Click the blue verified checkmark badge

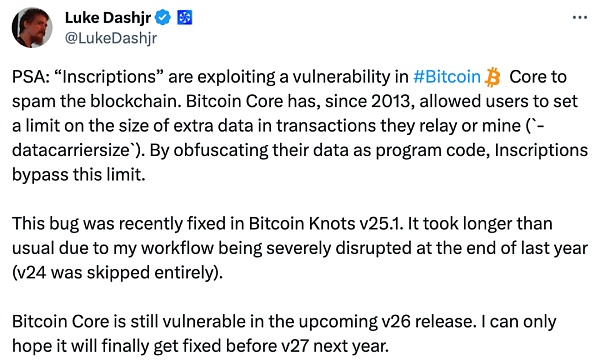(x=163, y=18)
